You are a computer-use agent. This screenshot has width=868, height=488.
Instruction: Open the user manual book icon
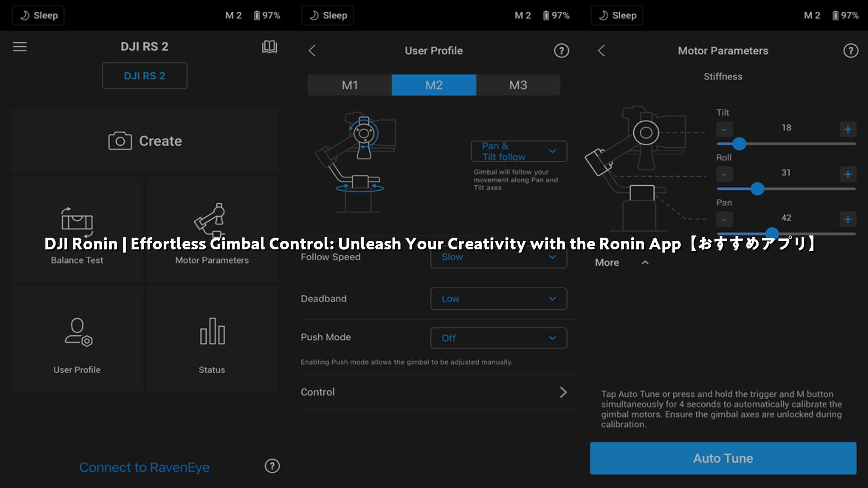(x=269, y=47)
